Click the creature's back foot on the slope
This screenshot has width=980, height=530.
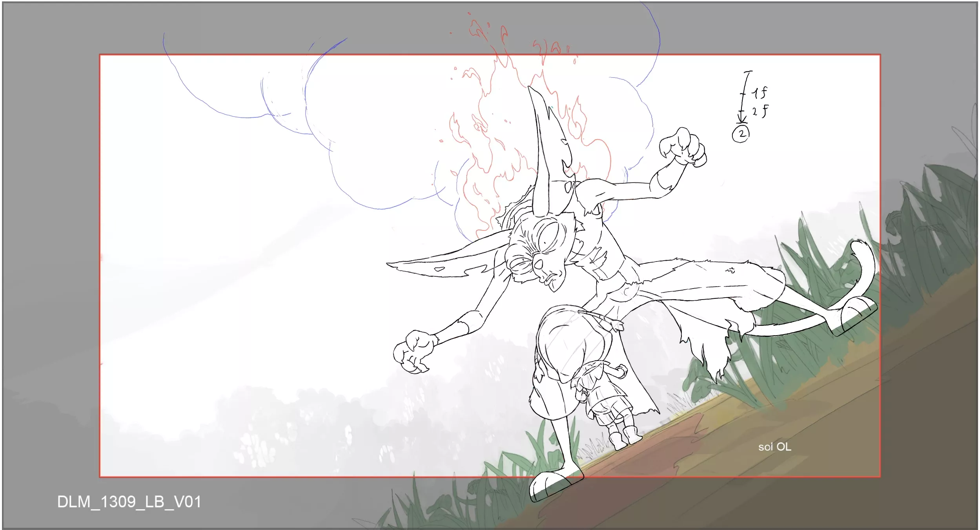pyautogui.click(x=855, y=314)
